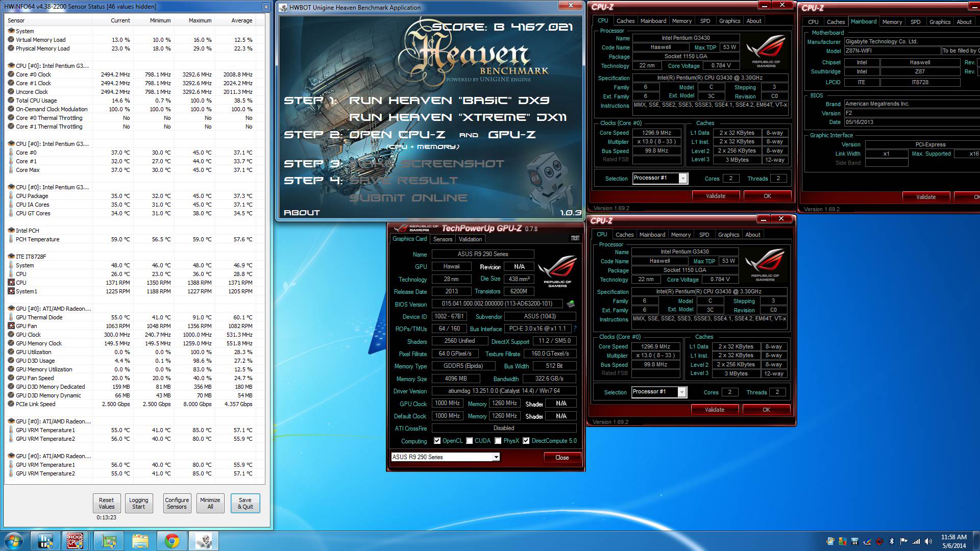The width and height of the screenshot is (980, 551).
Task: Click the rainbow-colored pen tray icon
Action: click(867, 541)
